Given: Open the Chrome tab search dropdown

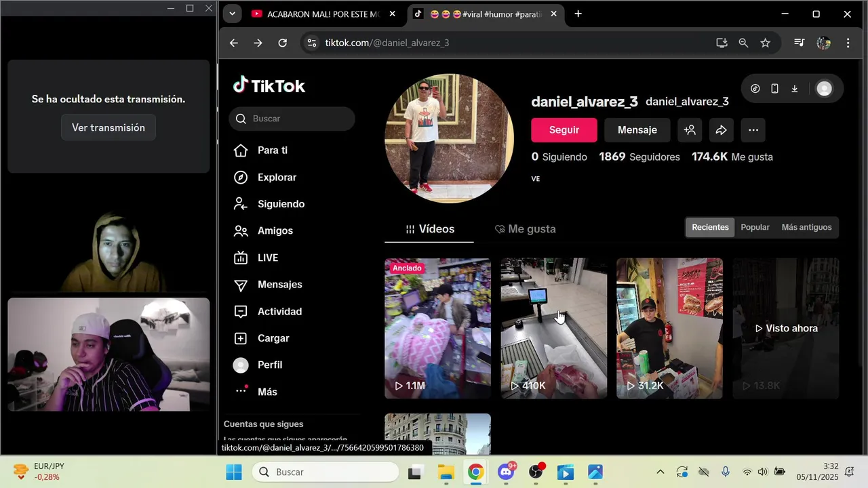Looking at the screenshot, I should 232,14.
